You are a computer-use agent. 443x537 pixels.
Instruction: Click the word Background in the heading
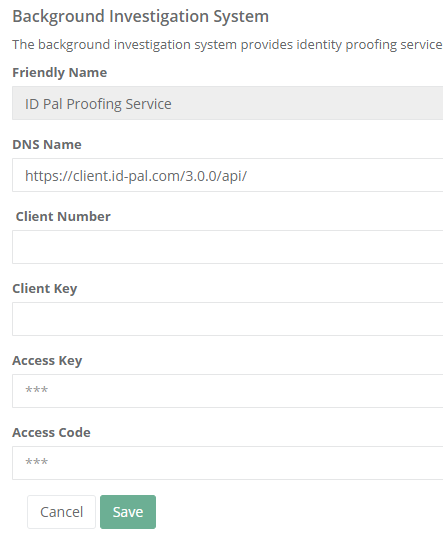click(x=58, y=16)
